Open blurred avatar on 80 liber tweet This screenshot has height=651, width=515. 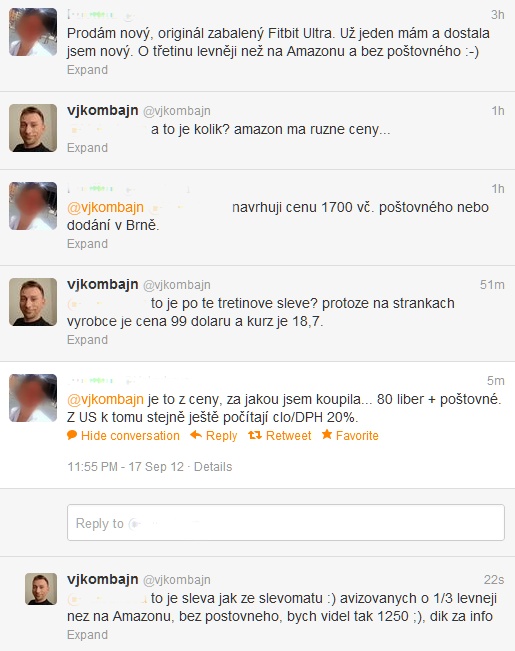33,398
